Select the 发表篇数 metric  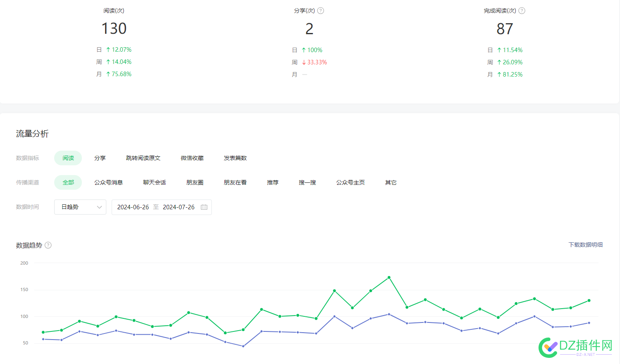tap(235, 158)
